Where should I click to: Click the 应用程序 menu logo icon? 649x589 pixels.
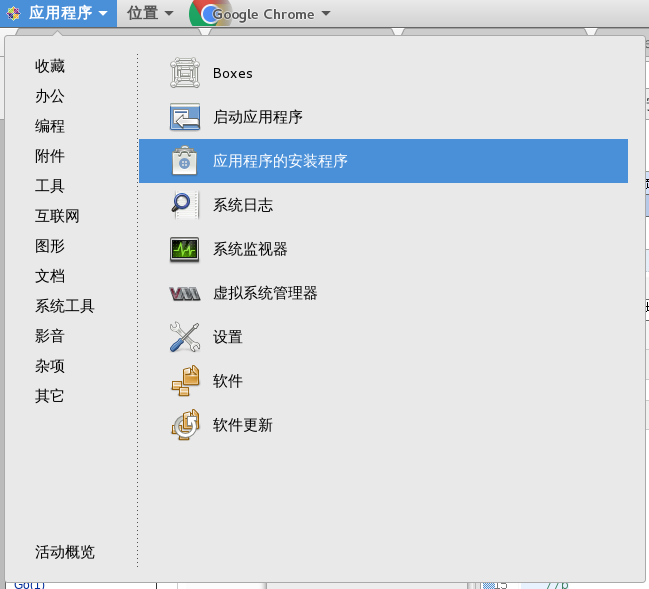tap(13, 14)
